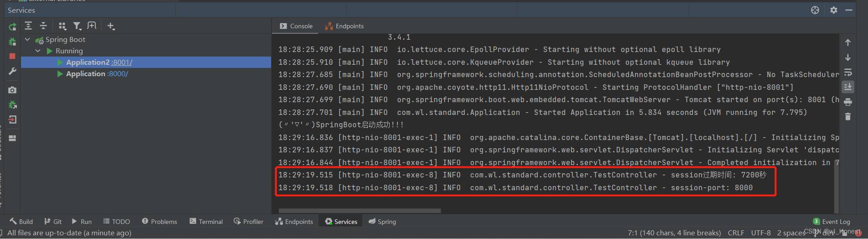The height and width of the screenshot is (239, 868).
Task: Click the console horizontal scrollbar
Action: tap(360, 211)
